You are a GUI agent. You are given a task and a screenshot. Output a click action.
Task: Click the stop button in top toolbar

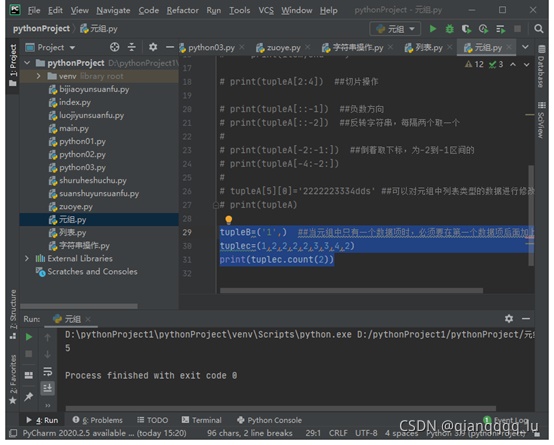click(x=517, y=29)
